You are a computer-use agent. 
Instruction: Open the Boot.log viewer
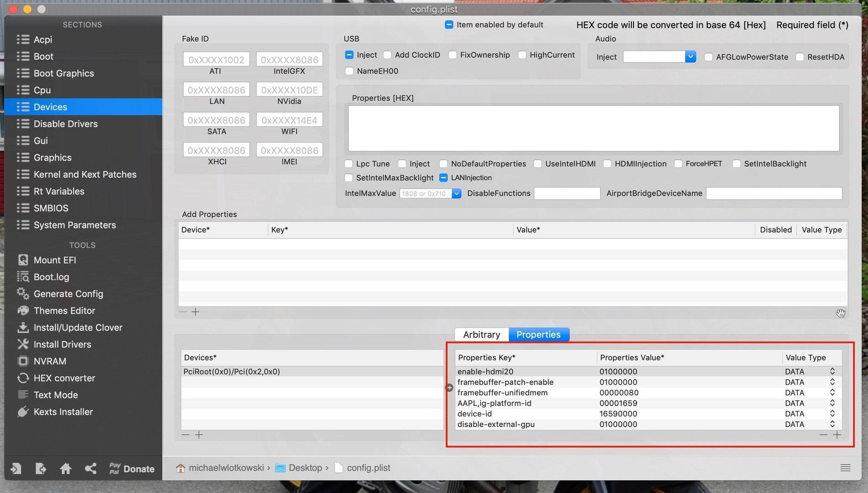tap(51, 277)
